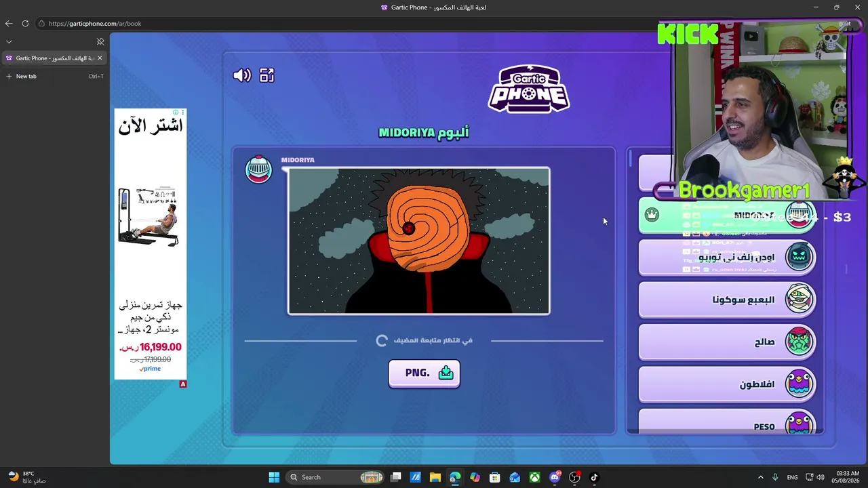Unpin the vertical tabs pane
This screenshot has width=868, height=488.
tap(100, 42)
